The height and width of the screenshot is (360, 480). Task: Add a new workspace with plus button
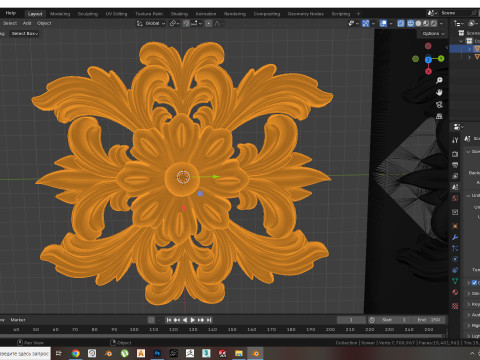click(x=358, y=14)
